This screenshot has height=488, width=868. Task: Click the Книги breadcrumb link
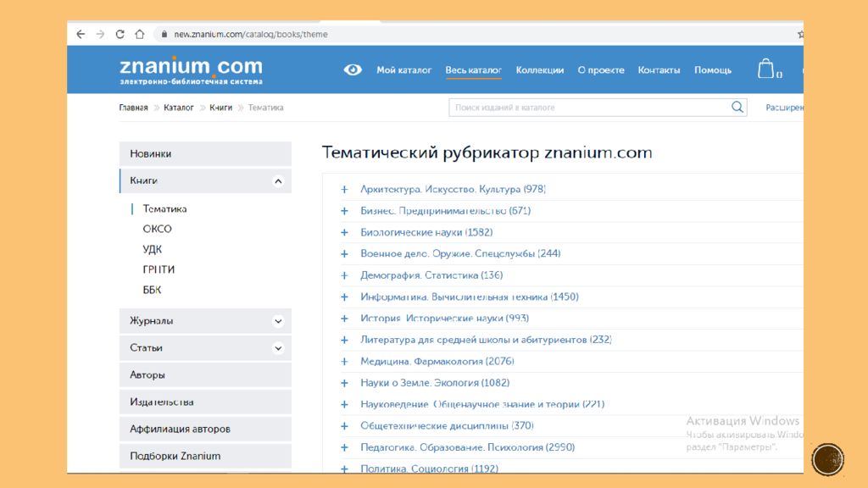221,108
